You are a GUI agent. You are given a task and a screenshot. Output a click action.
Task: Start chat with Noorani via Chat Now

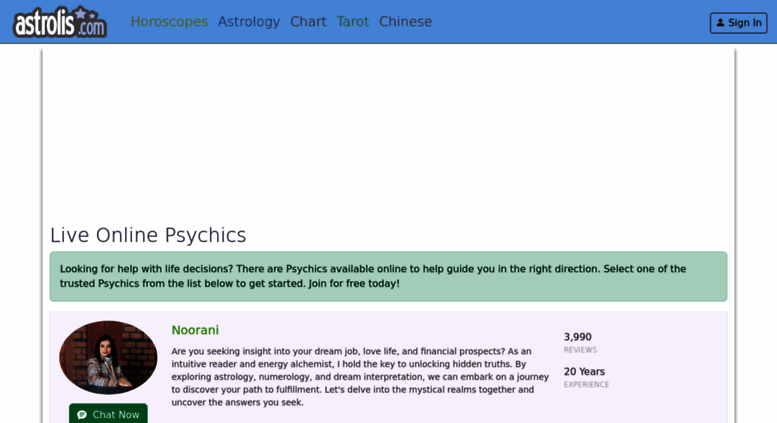click(108, 414)
